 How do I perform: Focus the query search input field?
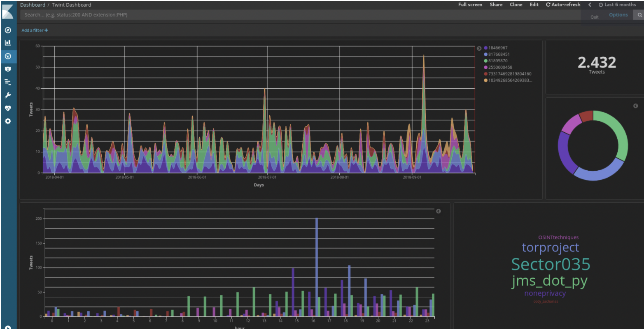[x=300, y=15]
